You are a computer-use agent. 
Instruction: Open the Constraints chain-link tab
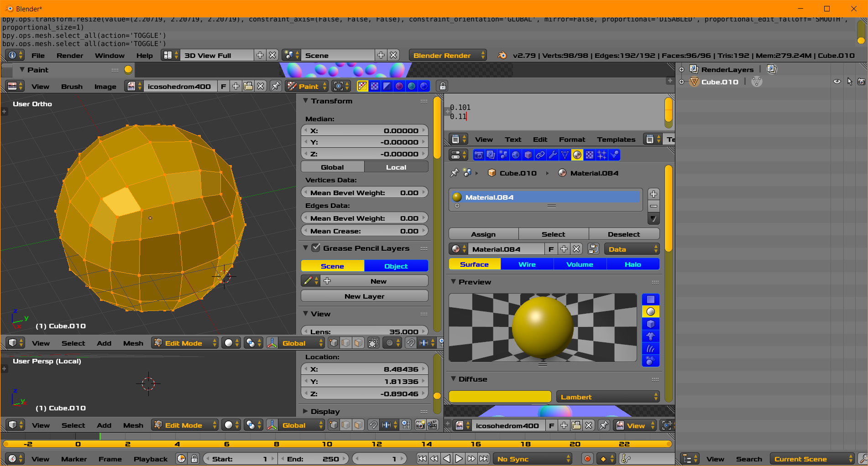(x=540, y=155)
